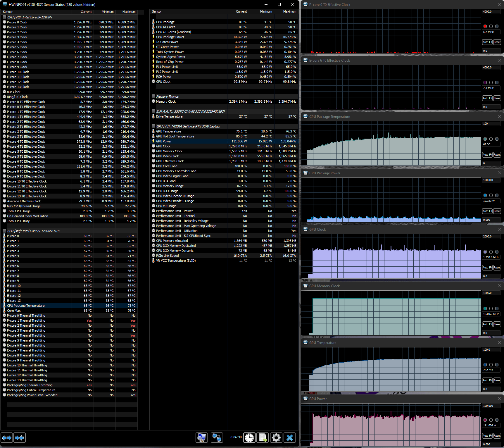
Task: Click Auto Fit in CPU Package Temperature graph
Action: coord(487,155)
